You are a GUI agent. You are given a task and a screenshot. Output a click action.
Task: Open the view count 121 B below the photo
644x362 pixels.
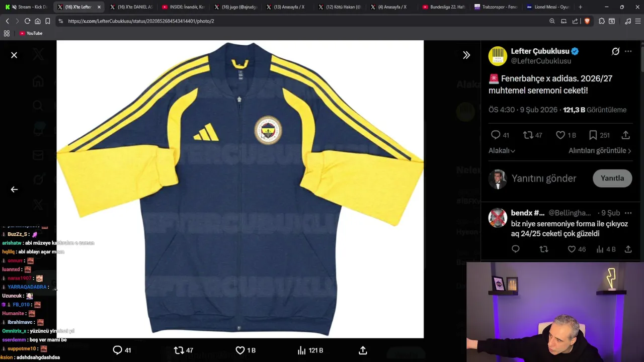(x=310, y=350)
